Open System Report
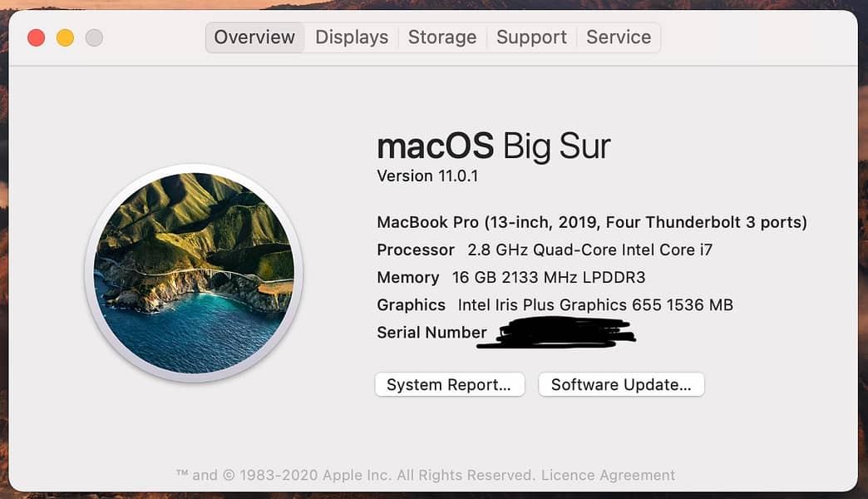Image resolution: width=868 pixels, height=499 pixels. pos(449,384)
